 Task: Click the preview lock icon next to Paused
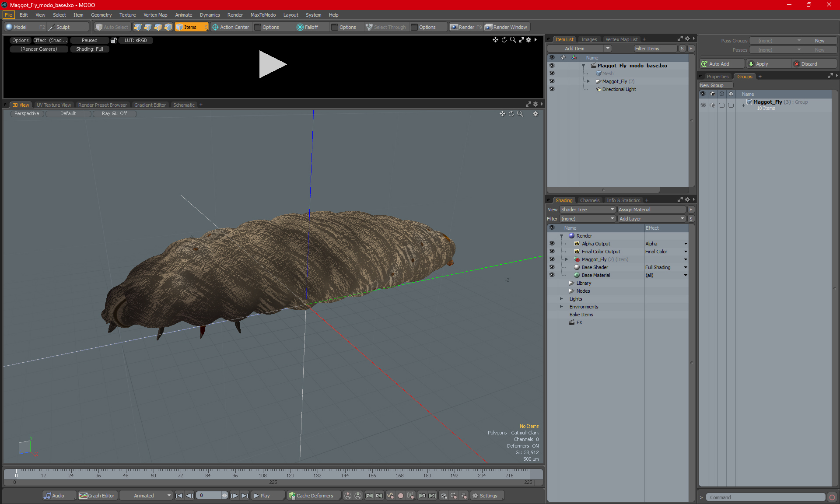pos(114,40)
